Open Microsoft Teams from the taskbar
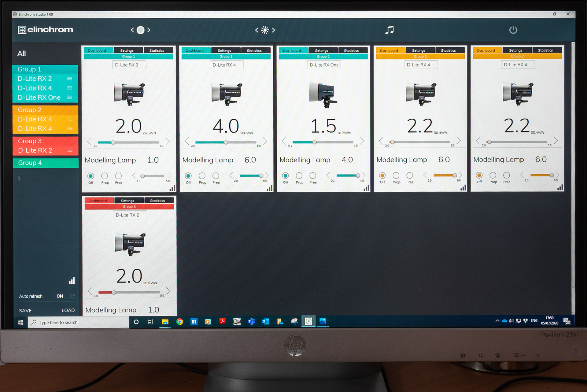Image resolution: width=587 pixels, height=392 pixels. pyautogui.click(x=251, y=321)
